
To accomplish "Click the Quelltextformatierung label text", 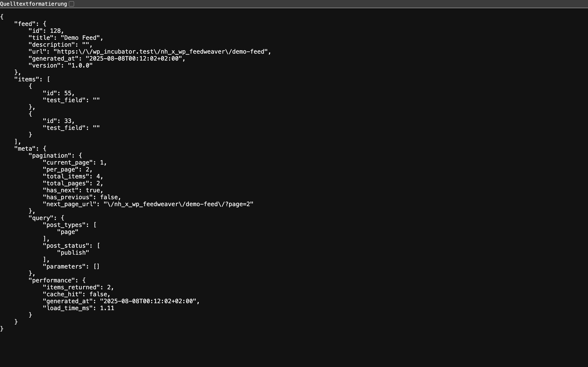I will (33, 4).
